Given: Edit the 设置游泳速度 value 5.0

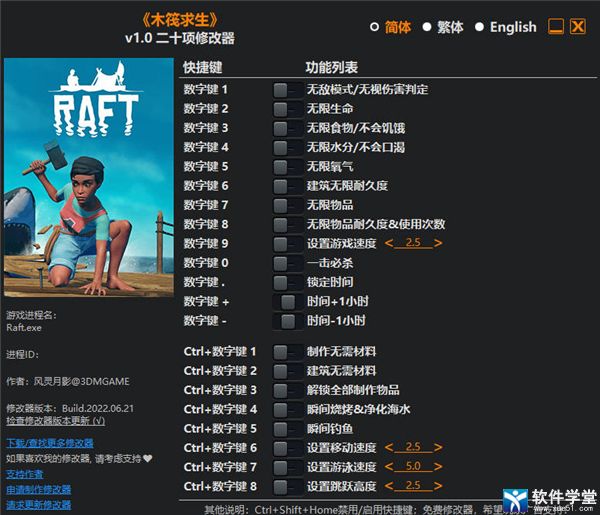Looking at the screenshot, I should 413,466.
